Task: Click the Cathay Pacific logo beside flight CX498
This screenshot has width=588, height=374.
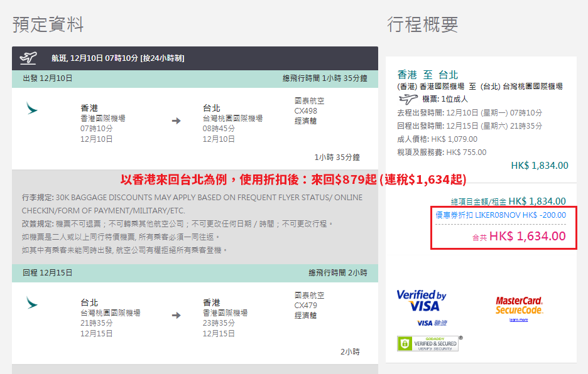Action: [32, 109]
